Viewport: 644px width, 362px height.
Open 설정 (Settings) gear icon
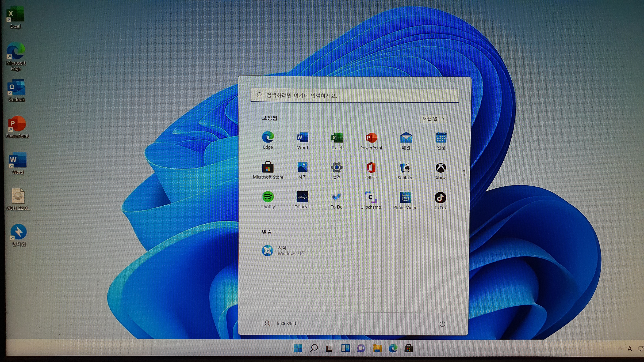coord(337,171)
